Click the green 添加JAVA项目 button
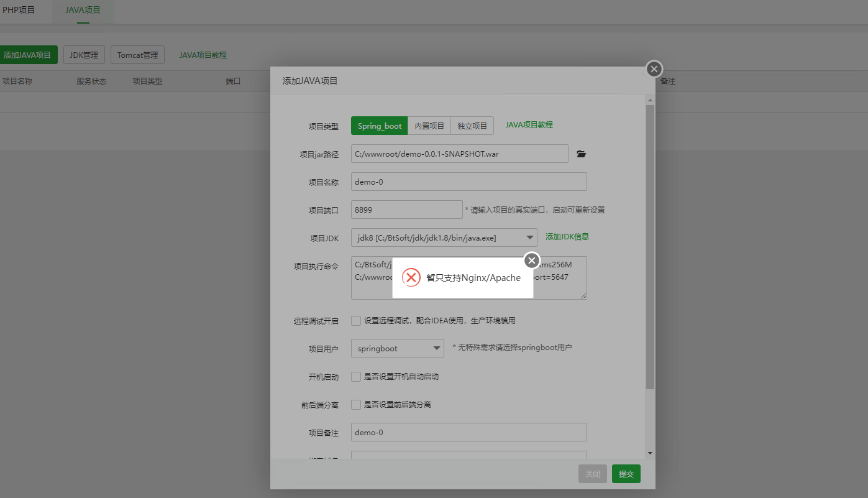 click(x=28, y=55)
